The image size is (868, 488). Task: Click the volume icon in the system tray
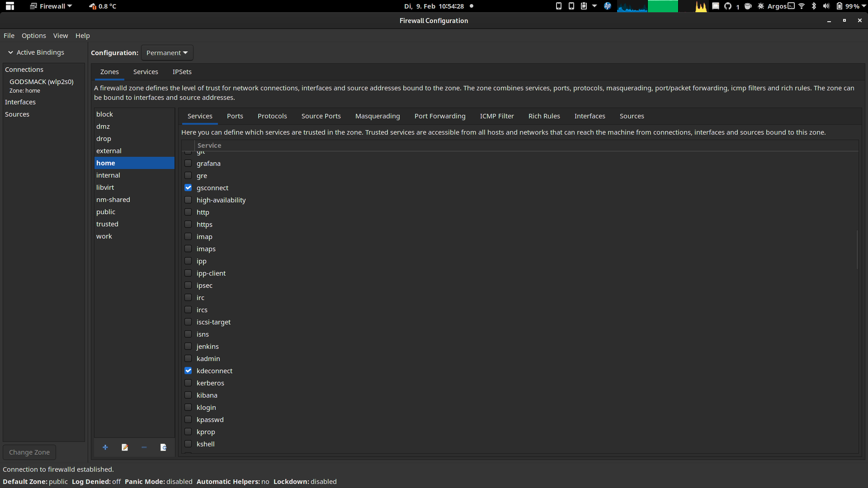[x=826, y=6]
